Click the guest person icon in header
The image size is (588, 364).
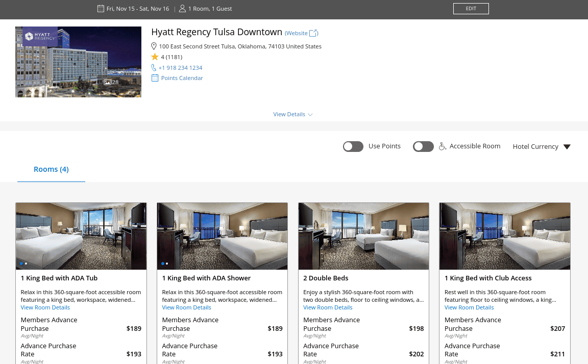tap(182, 9)
